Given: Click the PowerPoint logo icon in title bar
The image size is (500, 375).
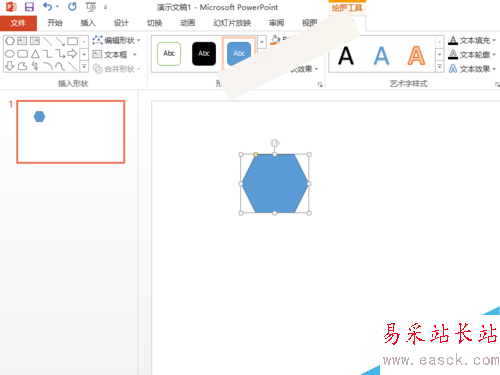Looking at the screenshot, I should [11, 7].
